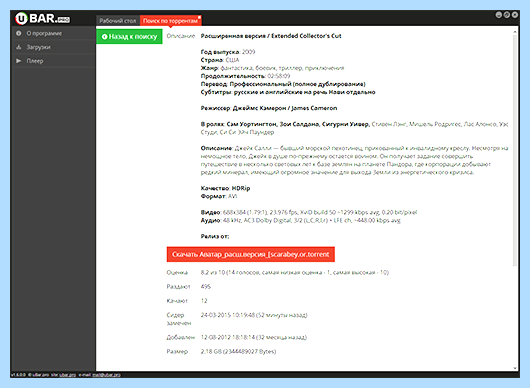
Task: Go back with Назад к поиску button
Action: 129,37
